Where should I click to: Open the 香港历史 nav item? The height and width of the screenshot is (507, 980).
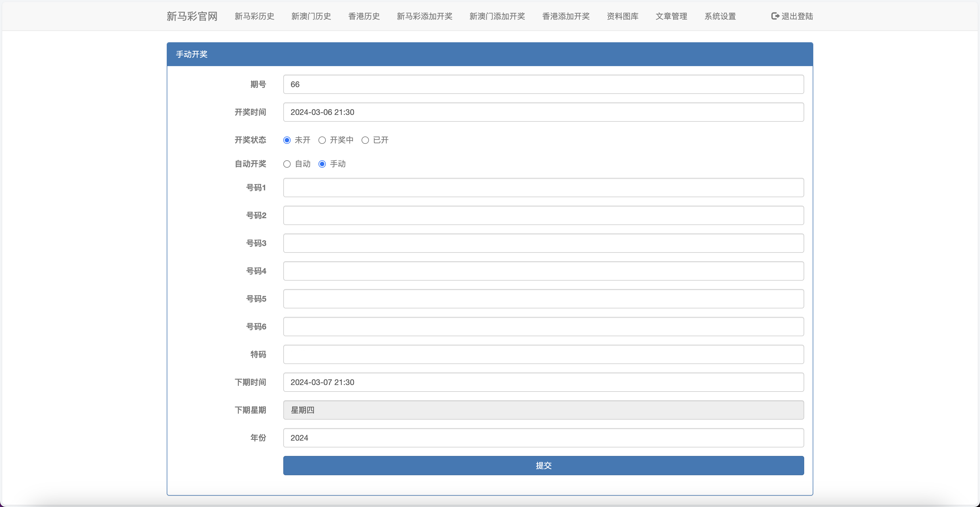[364, 16]
